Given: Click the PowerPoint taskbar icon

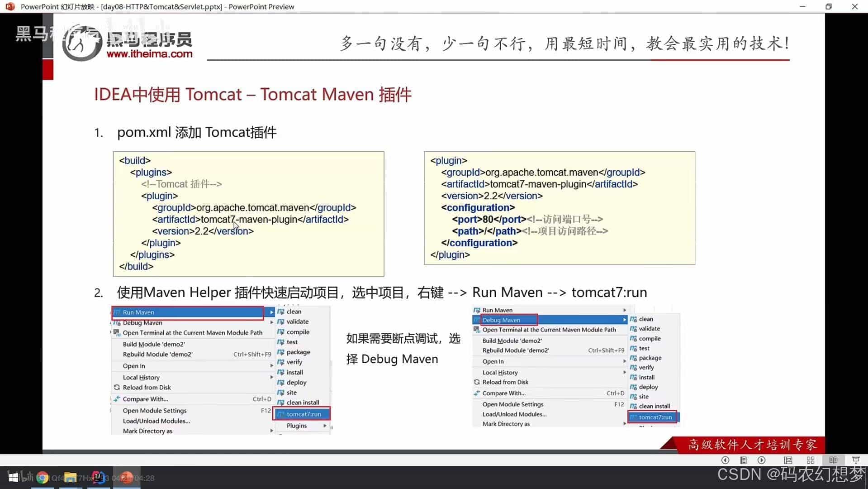Looking at the screenshot, I should click(126, 478).
